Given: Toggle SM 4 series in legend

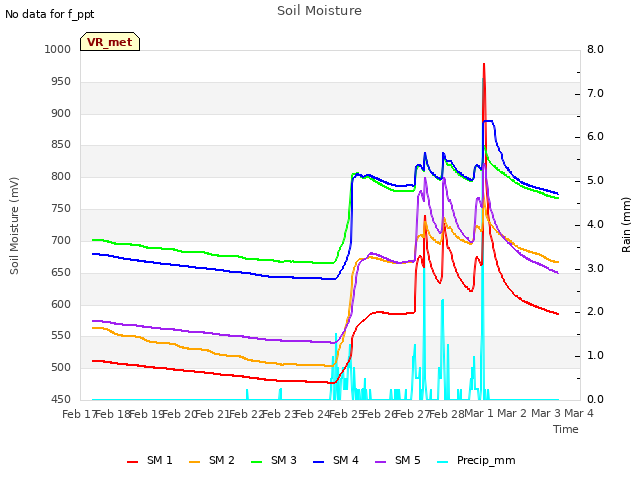Looking at the screenshot, I should tap(336, 460).
